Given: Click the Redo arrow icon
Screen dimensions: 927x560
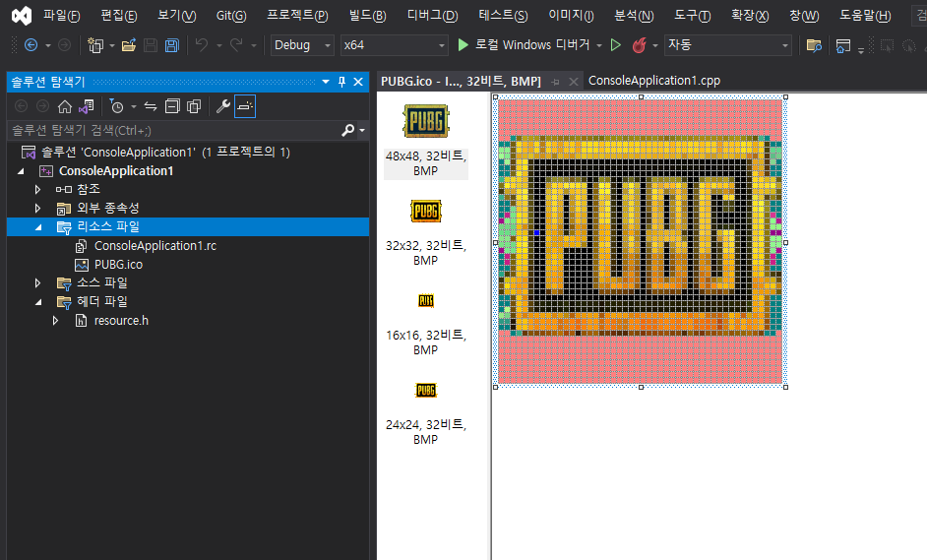Looking at the screenshot, I should click(236, 44).
